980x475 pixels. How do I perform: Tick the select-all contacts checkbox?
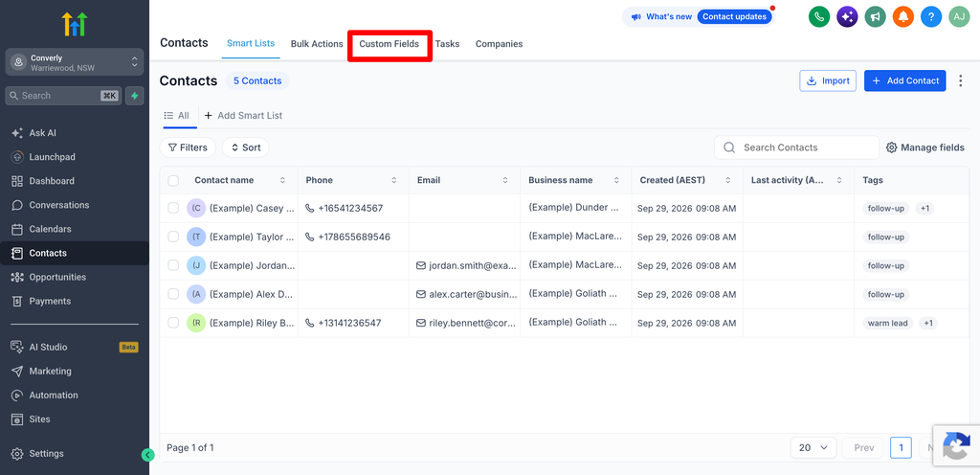pos(173,181)
